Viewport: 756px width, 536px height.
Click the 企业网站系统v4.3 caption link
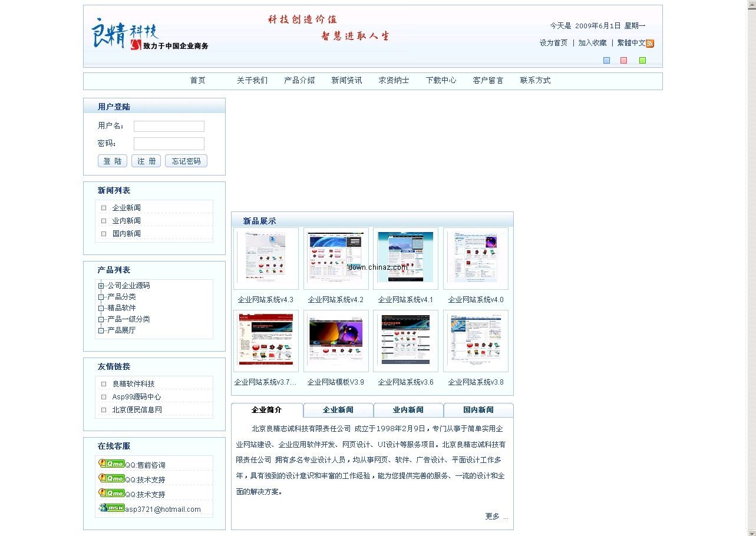tap(266, 300)
